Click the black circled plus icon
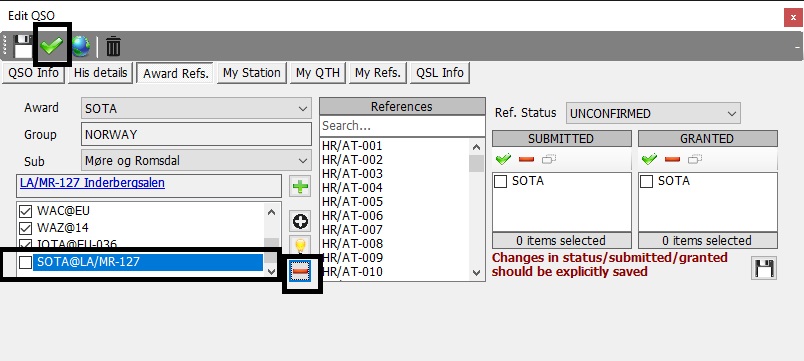The width and height of the screenshot is (804, 361). click(300, 222)
